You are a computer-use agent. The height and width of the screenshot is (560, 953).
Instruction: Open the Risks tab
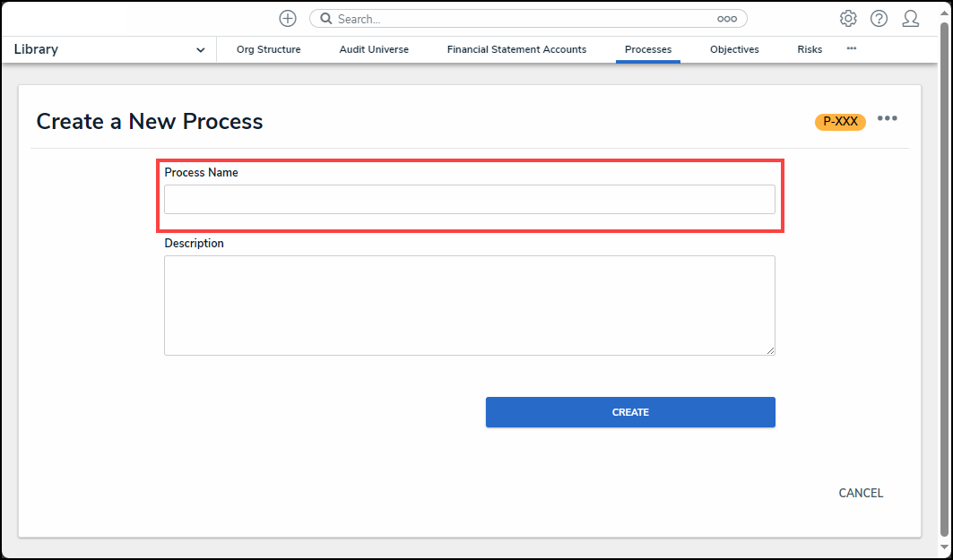click(x=810, y=50)
